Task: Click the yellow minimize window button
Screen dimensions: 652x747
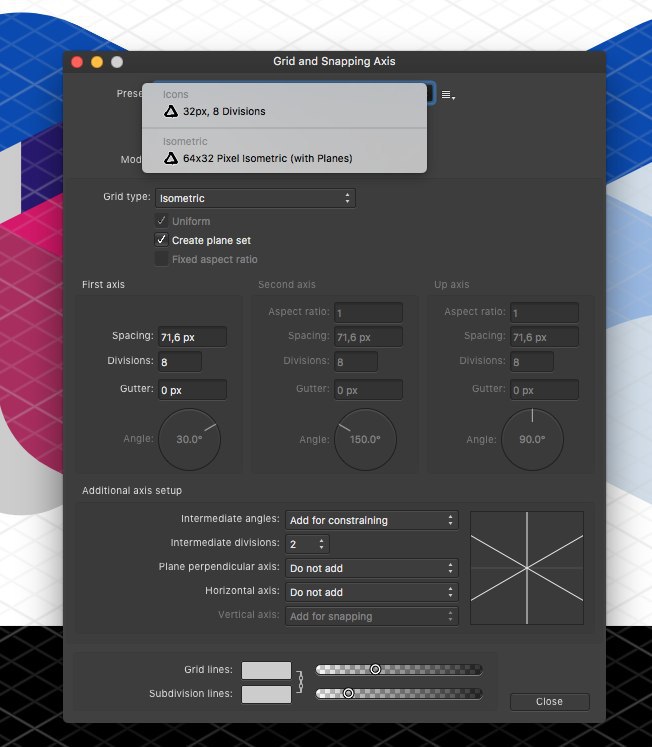Action: tap(97, 62)
